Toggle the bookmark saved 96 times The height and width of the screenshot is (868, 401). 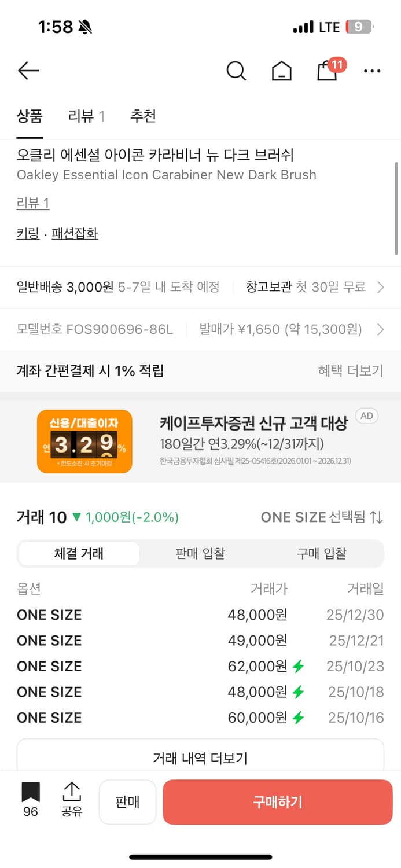pos(30,801)
